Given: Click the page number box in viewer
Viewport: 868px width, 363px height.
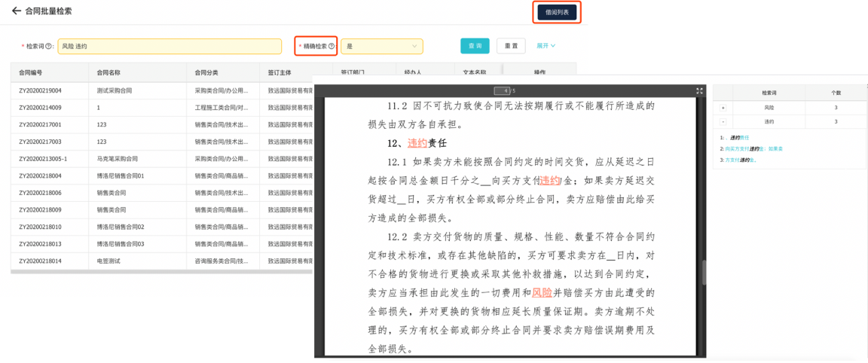Looking at the screenshot, I should click(x=502, y=91).
